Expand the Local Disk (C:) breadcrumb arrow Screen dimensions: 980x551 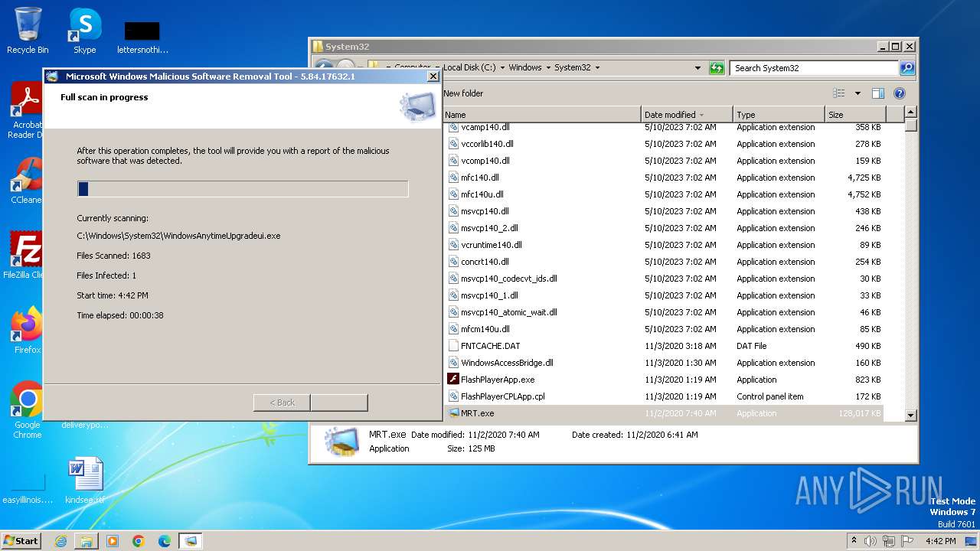pos(502,67)
